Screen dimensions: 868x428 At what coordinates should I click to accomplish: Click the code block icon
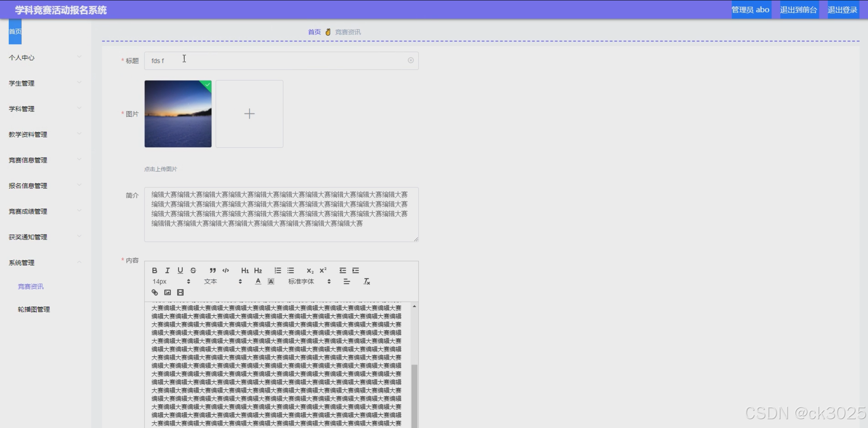[x=226, y=270]
